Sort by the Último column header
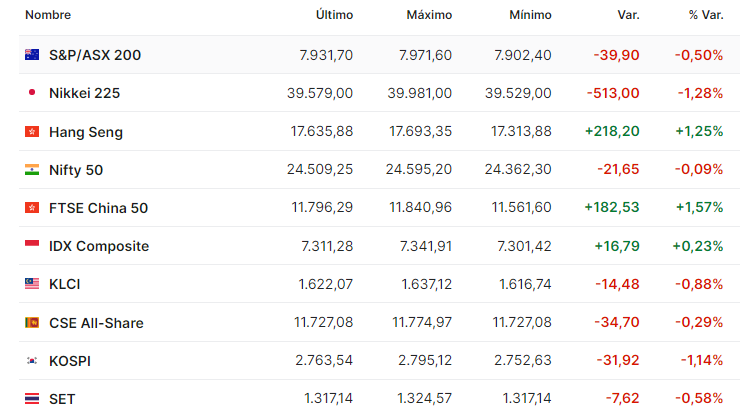 tap(334, 15)
